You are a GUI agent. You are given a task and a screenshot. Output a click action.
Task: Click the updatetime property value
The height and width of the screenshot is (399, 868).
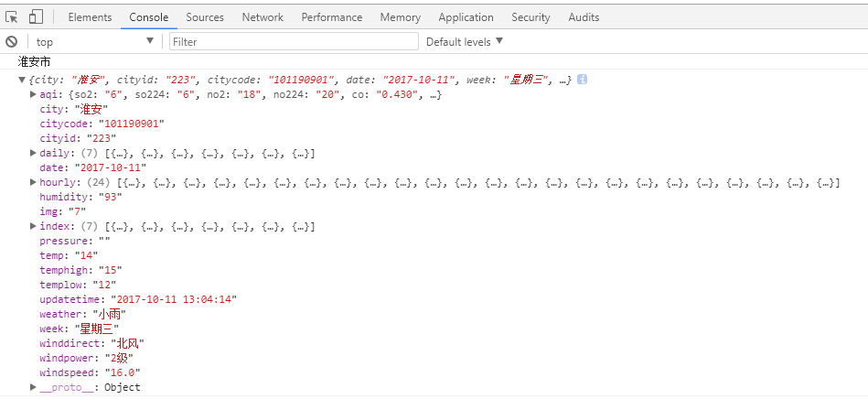point(174,299)
